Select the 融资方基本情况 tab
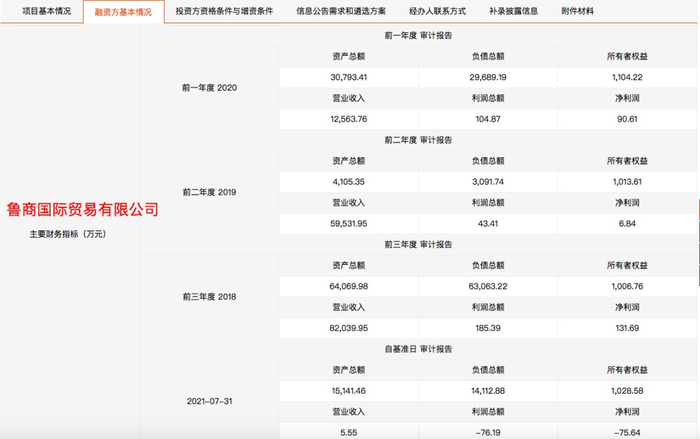This screenshot has height=439, width=700. pyautogui.click(x=123, y=12)
